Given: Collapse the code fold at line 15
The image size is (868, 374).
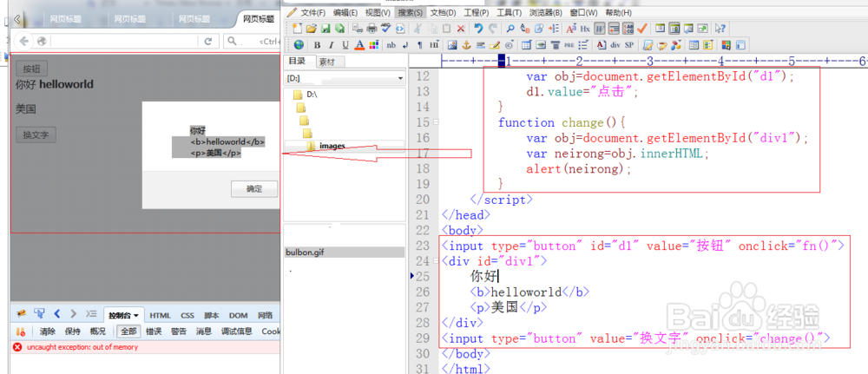Looking at the screenshot, I should pos(436,122).
